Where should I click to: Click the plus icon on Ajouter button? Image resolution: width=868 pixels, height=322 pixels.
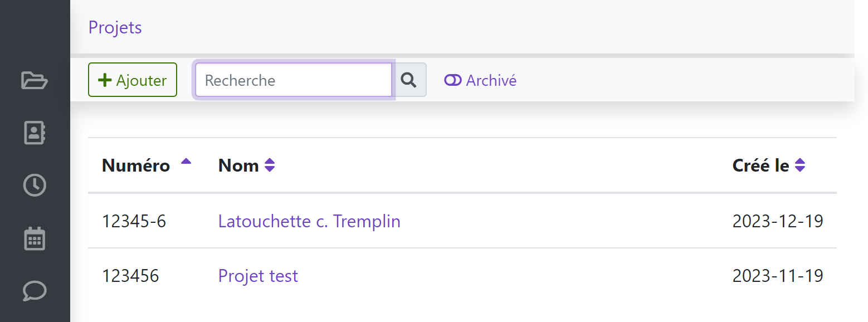(x=105, y=80)
